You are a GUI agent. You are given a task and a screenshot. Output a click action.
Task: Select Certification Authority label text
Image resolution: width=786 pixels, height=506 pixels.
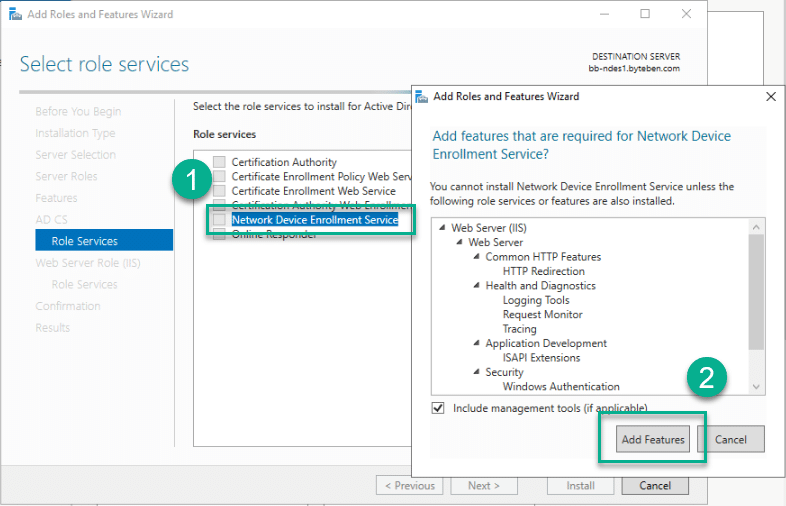point(284,161)
